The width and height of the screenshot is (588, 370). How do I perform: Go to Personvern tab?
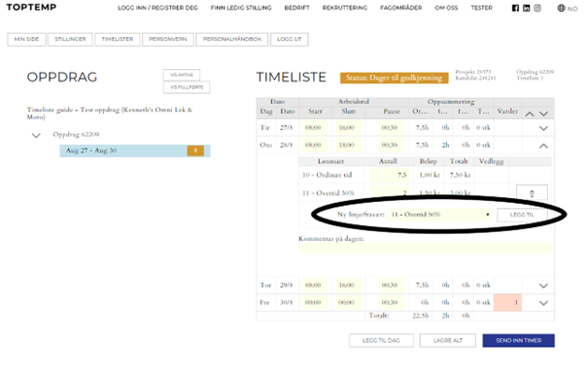(x=167, y=40)
